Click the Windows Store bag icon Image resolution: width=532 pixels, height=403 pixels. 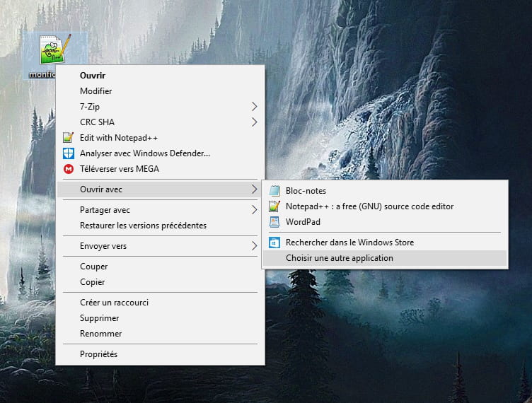pos(274,243)
